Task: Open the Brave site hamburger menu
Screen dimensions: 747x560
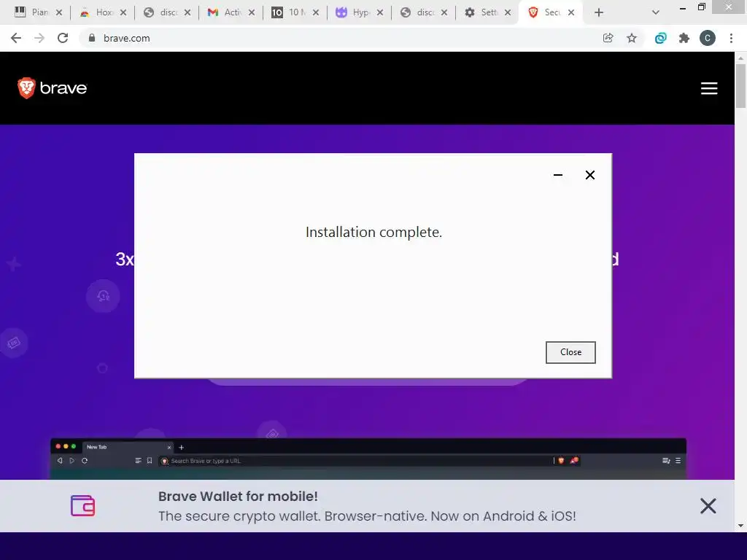Action: point(709,88)
